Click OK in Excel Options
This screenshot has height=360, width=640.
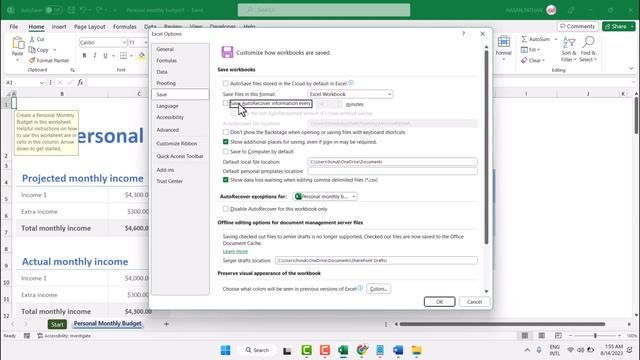pyautogui.click(x=439, y=302)
